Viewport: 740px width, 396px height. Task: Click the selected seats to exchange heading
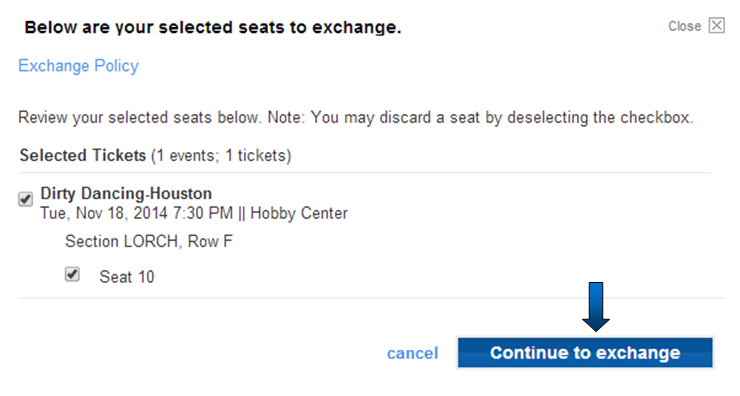213,27
